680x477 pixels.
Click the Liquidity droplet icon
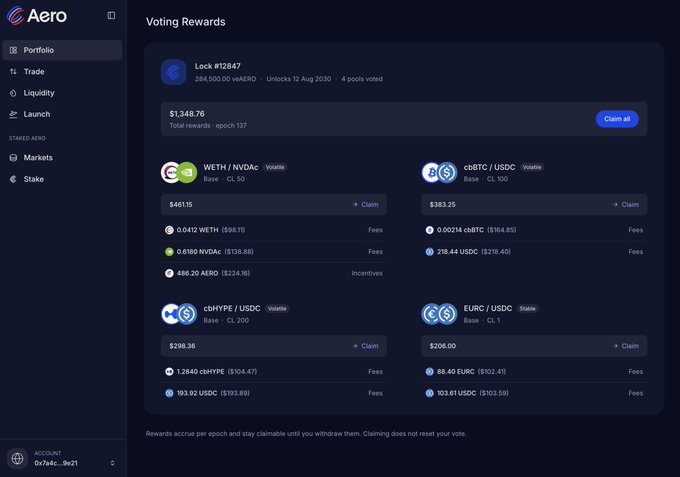[13, 93]
